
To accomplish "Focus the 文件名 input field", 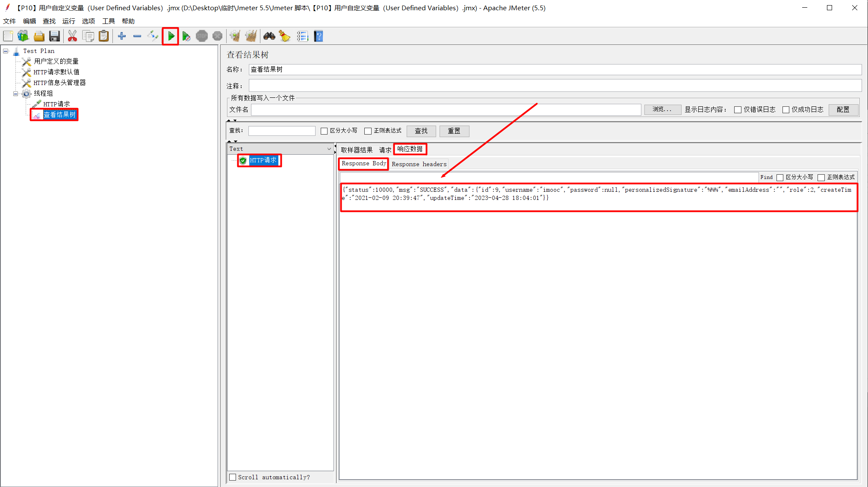I will pyautogui.click(x=446, y=110).
